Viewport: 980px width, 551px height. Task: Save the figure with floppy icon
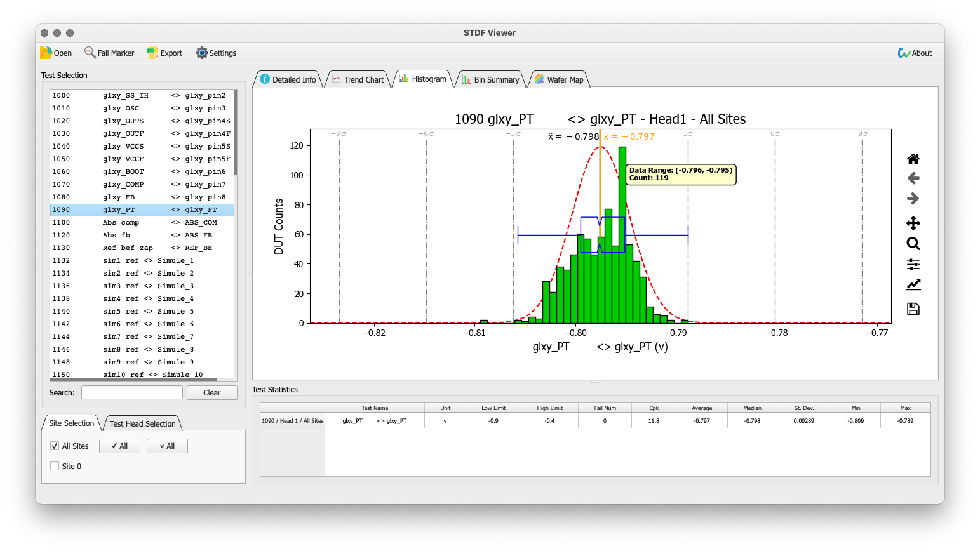[x=913, y=309]
